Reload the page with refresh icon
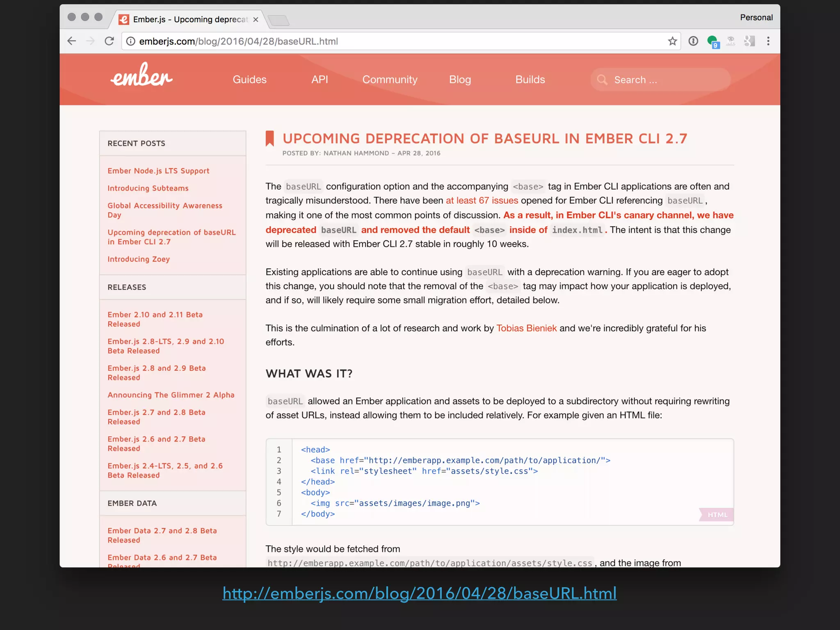This screenshot has height=630, width=840. tap(109, 41)
